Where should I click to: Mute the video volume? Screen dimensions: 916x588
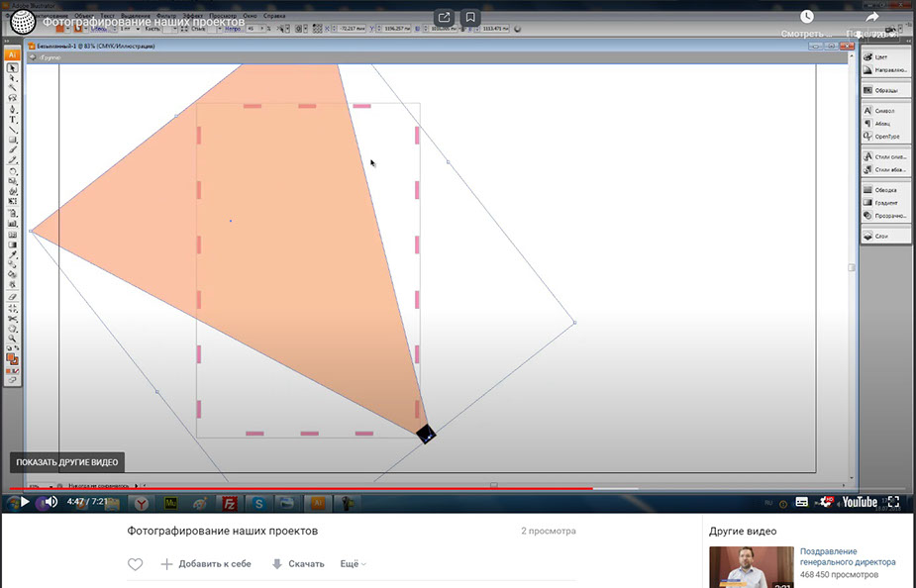[51, 502]
